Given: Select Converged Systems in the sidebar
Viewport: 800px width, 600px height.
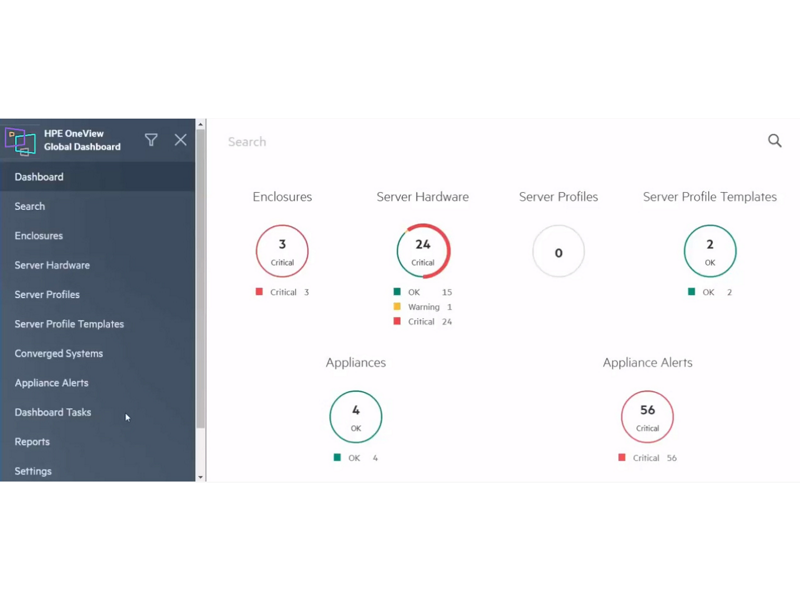Looking at the screenshot, I should tap(97, 354).
